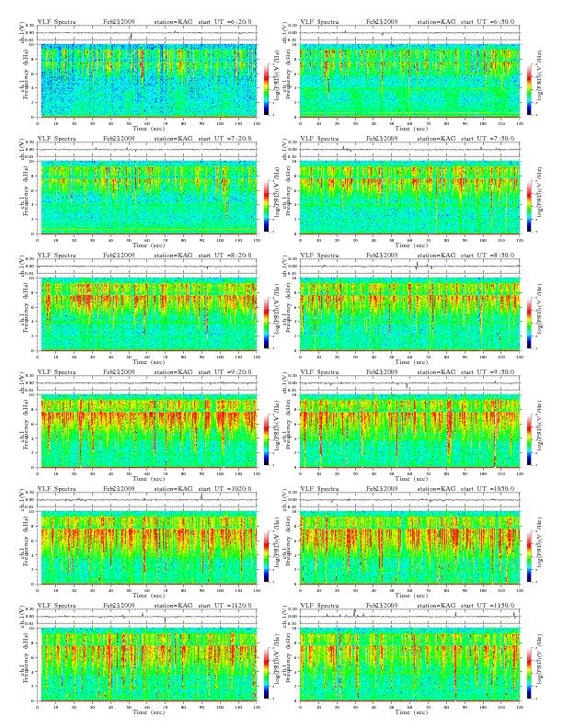Click the PSD color bar beside the 10:50 spectrogram

529,556
